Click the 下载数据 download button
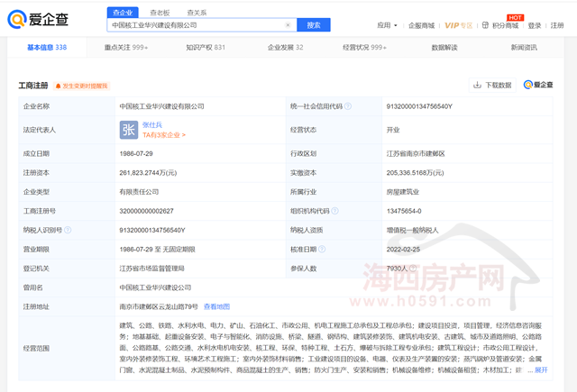Viewport: 577px width, 392px height. [x=492, y=85]
